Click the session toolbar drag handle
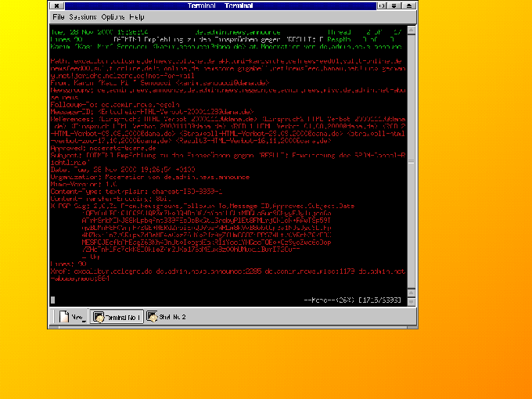 click(53, 317)
